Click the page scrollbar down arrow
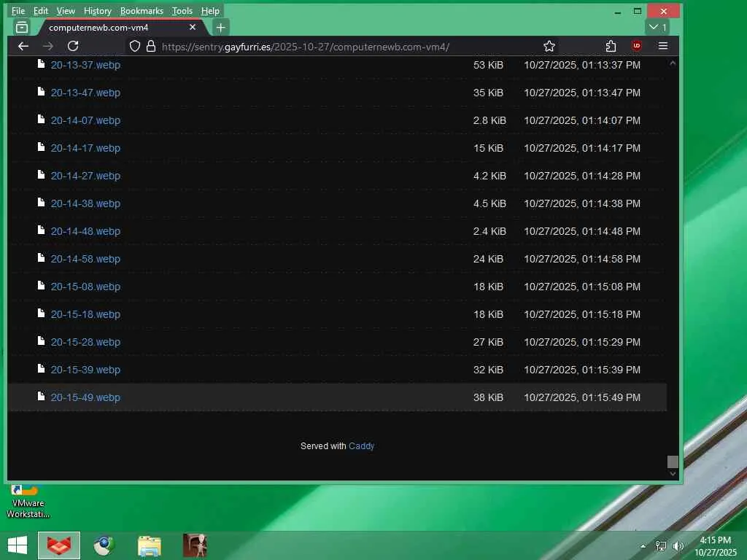 pyautogui.click(x=673, y=473)
